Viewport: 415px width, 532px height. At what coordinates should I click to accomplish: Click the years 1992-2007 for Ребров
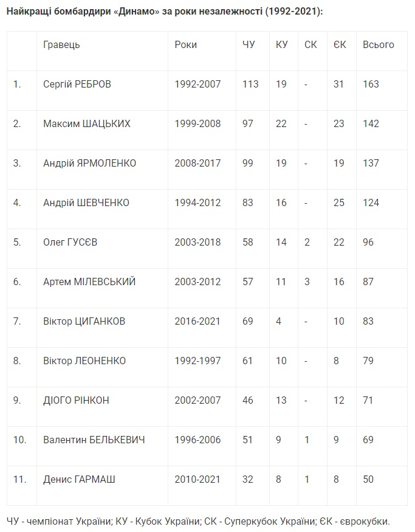coord(197,84)
